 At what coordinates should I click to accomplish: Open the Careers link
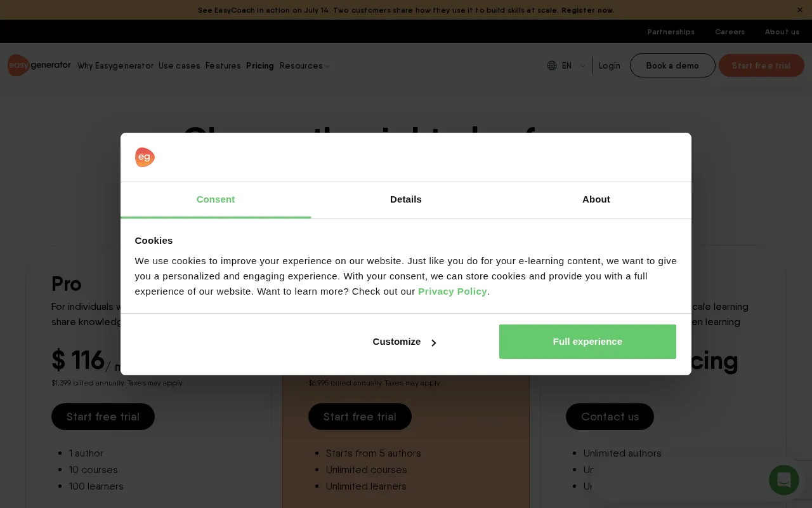point(730,32)
